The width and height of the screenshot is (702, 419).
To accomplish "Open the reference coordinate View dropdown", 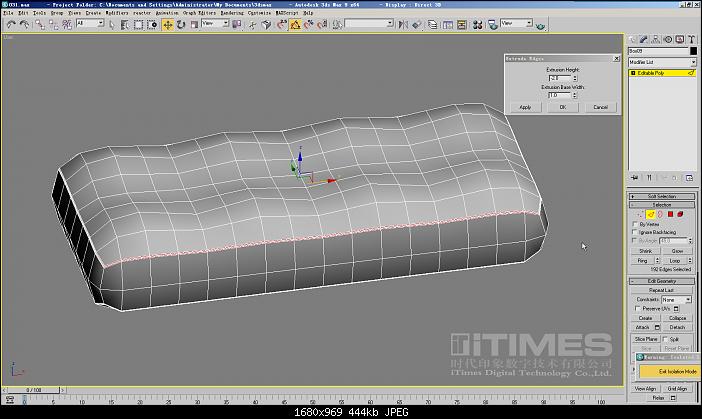I will pyautogui.click(x=215, y=23).
